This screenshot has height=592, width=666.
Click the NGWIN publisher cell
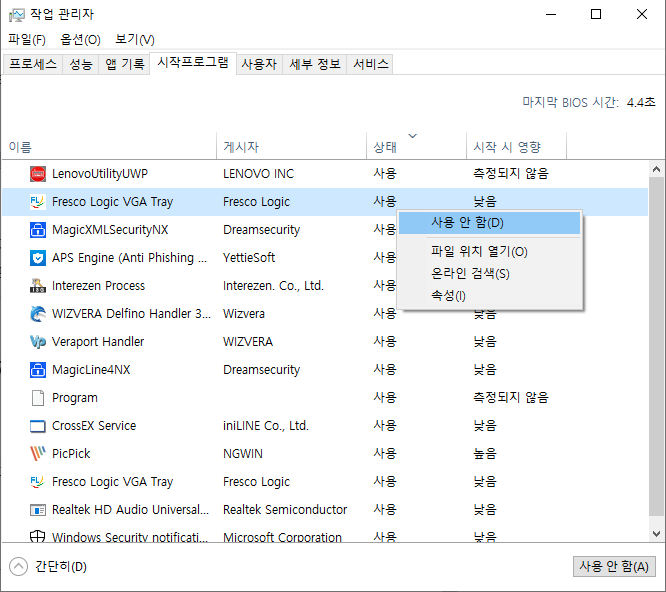pyautogui.click(x=243, y=454)
